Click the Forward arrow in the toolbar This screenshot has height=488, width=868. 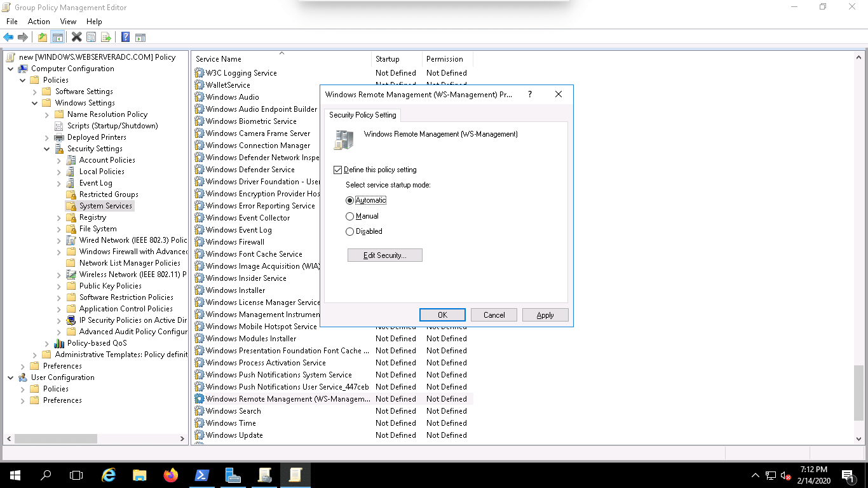pyautogui.click(x=23, y=37)
